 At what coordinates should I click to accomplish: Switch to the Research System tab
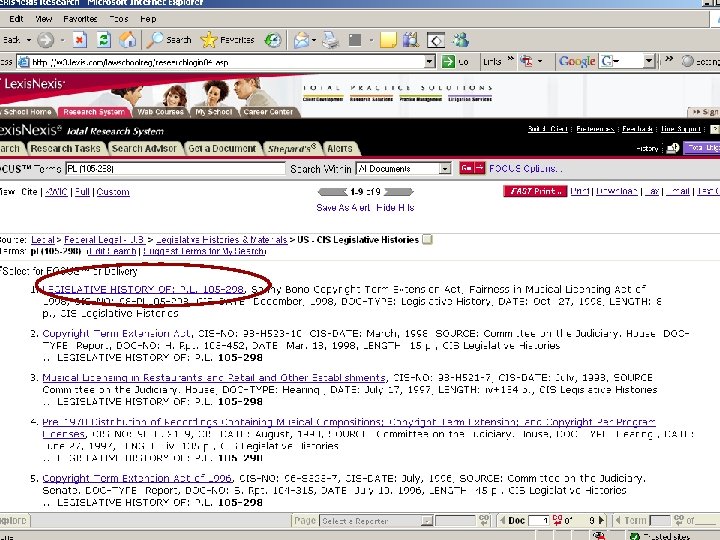tap(94, 112)
